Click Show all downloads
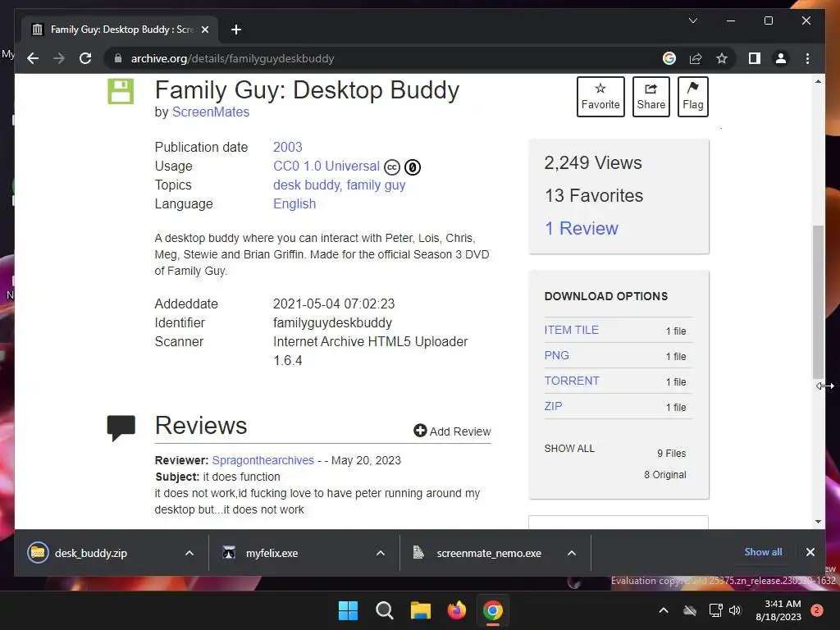 click(x=763, y=552)
